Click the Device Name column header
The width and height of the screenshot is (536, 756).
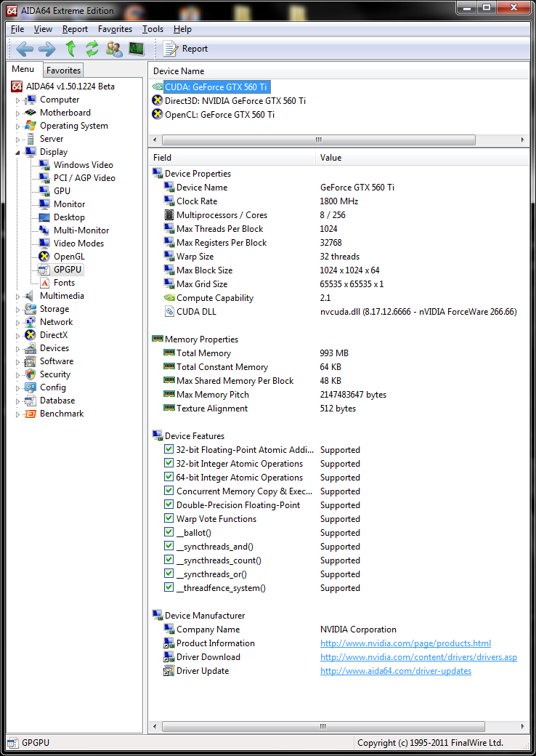click(x=338, y=71)
